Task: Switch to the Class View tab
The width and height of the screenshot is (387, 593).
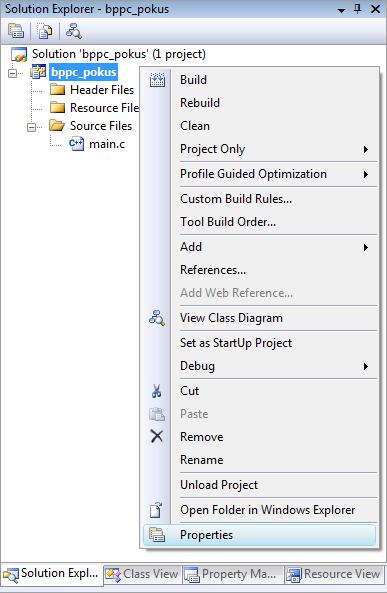Action: point(142,574)
